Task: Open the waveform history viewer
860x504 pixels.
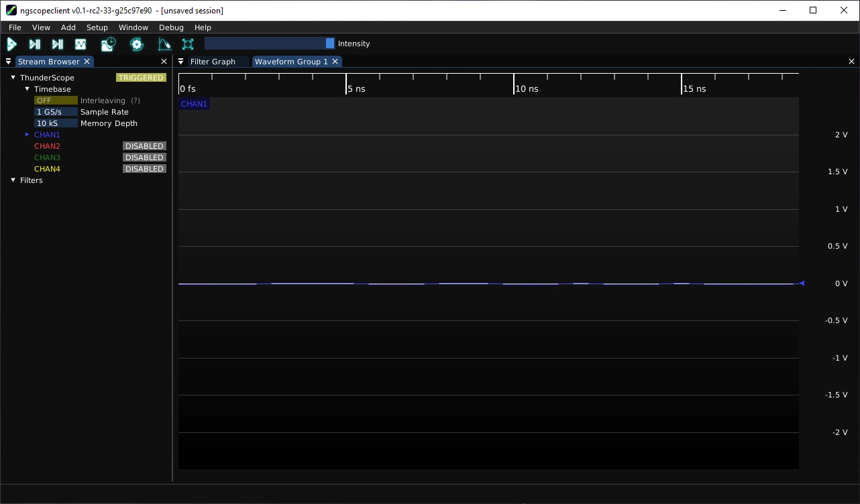Action: [x=107, y=44]
